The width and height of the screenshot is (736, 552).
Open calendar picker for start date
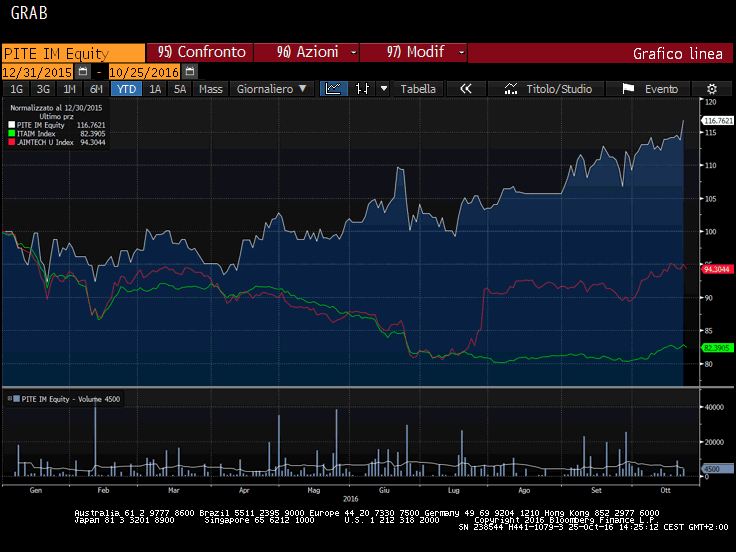pyautogui.click(x=83, y=72)
